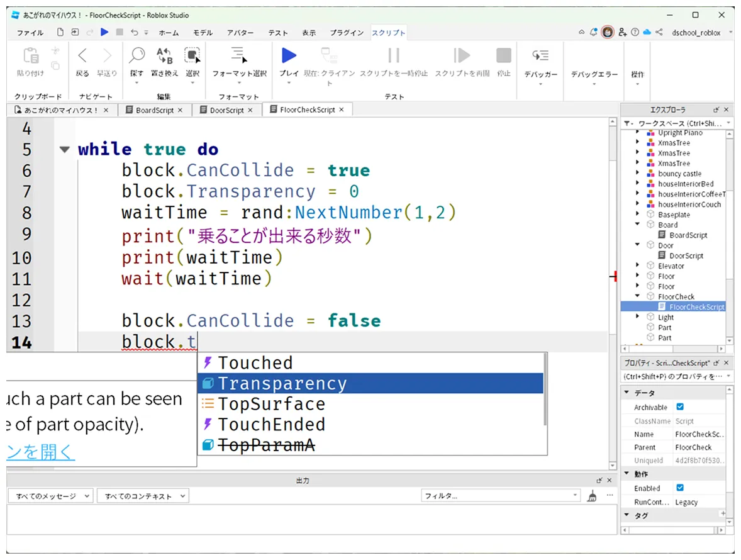Click the Stop (停止) square button
Viewport: 741px width, 560px height.
503,57
